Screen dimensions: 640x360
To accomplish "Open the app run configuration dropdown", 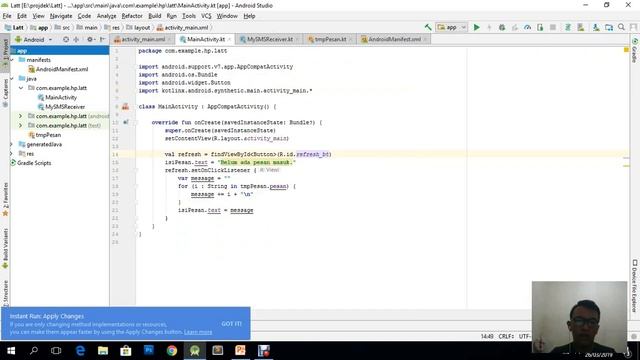I will 451,27.
